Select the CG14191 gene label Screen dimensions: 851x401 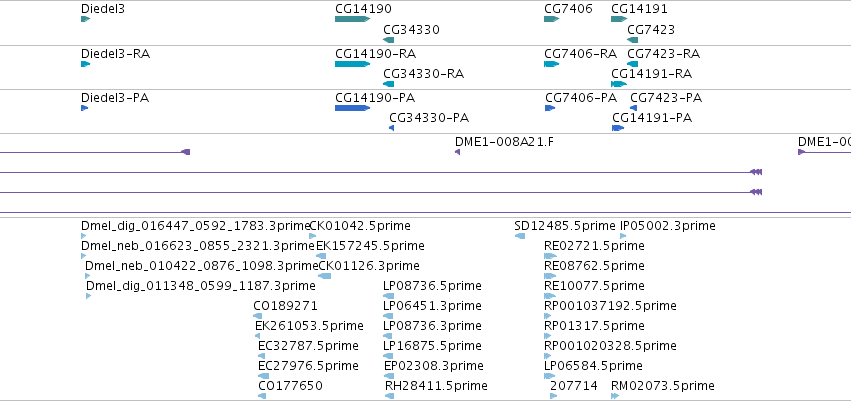[639, 9]
